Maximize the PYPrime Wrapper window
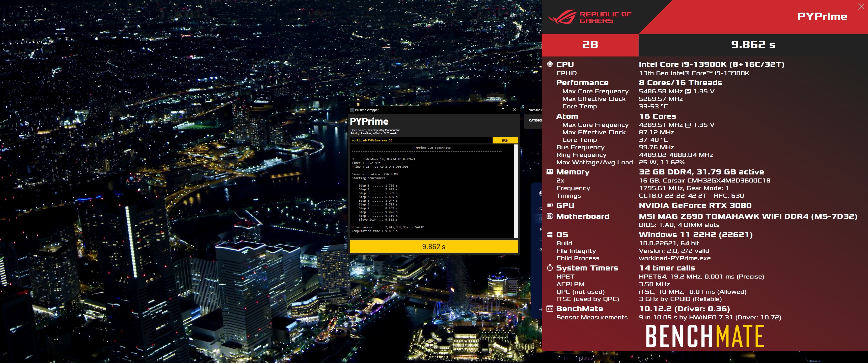This screenshot has width=868, height=363. tap(503, 110)
